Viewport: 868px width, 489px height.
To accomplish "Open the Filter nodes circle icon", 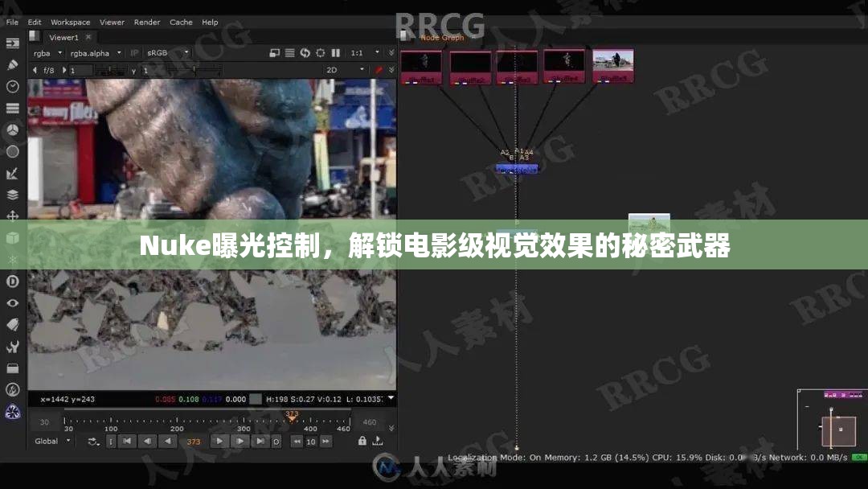I will (x=12, y=151).
